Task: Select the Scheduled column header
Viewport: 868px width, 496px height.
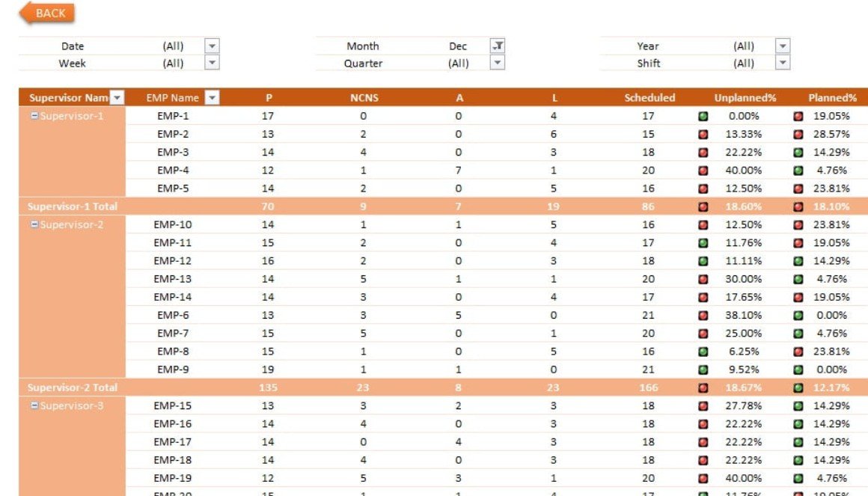Action: [650, 98]
